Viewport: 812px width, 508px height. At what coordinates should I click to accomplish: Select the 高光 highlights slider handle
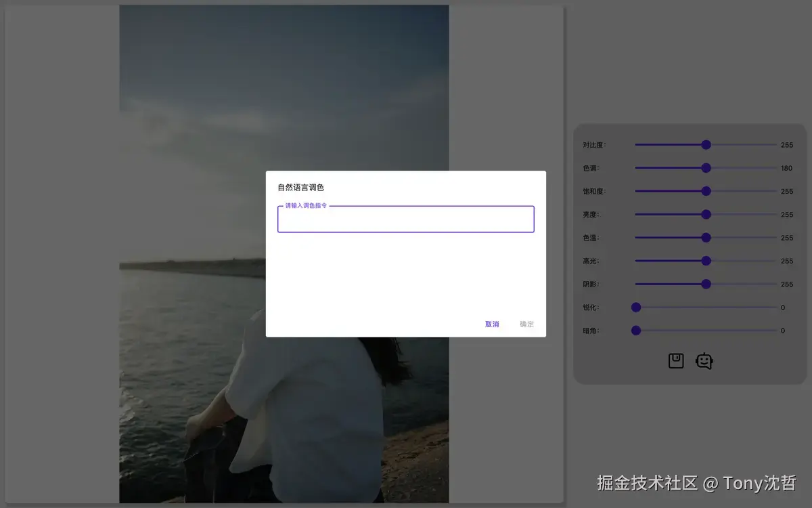[706, 261]
